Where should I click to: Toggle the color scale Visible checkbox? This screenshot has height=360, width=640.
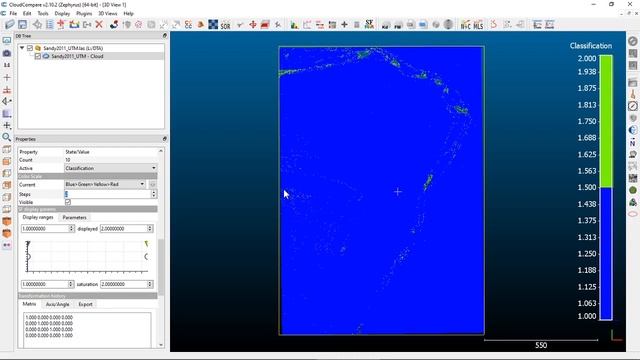coord(68,202)
